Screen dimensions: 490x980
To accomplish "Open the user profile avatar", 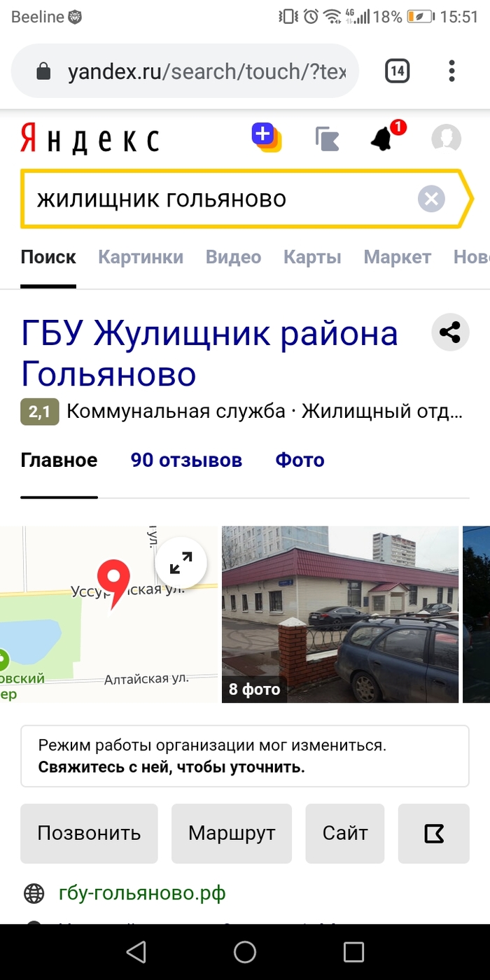I will (x=446, y=139).
